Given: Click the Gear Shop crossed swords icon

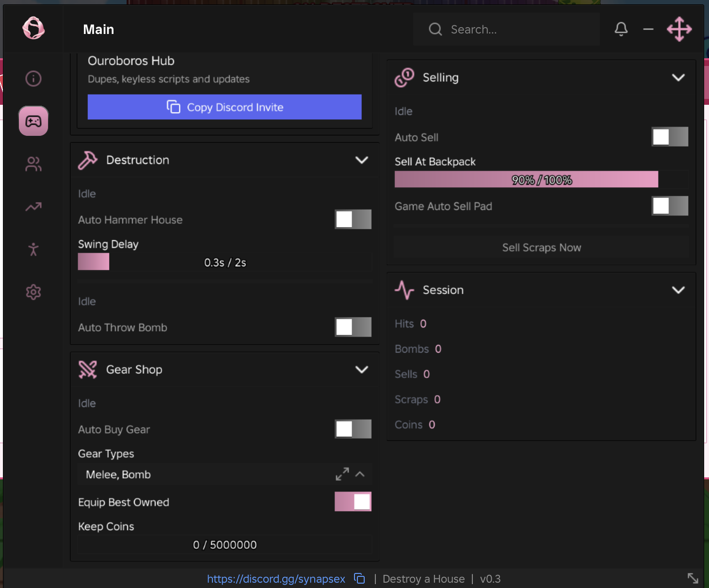Looking at the screenshot, I should pos(88,370).
